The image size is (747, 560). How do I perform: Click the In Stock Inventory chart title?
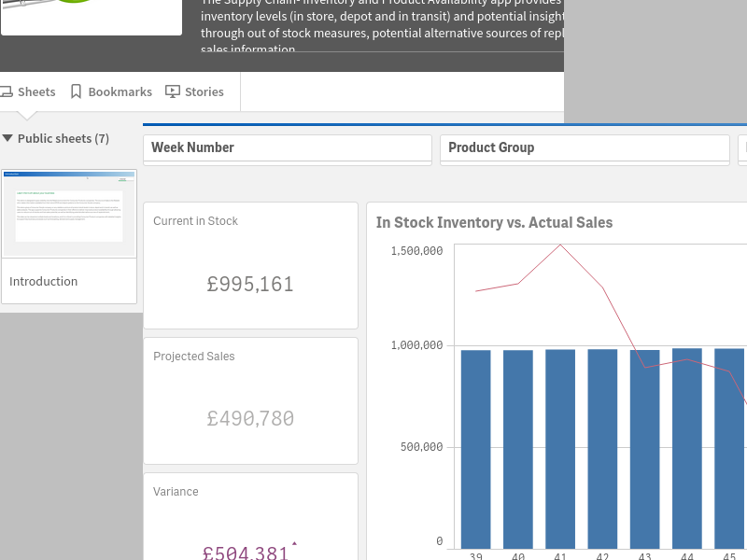494,222
